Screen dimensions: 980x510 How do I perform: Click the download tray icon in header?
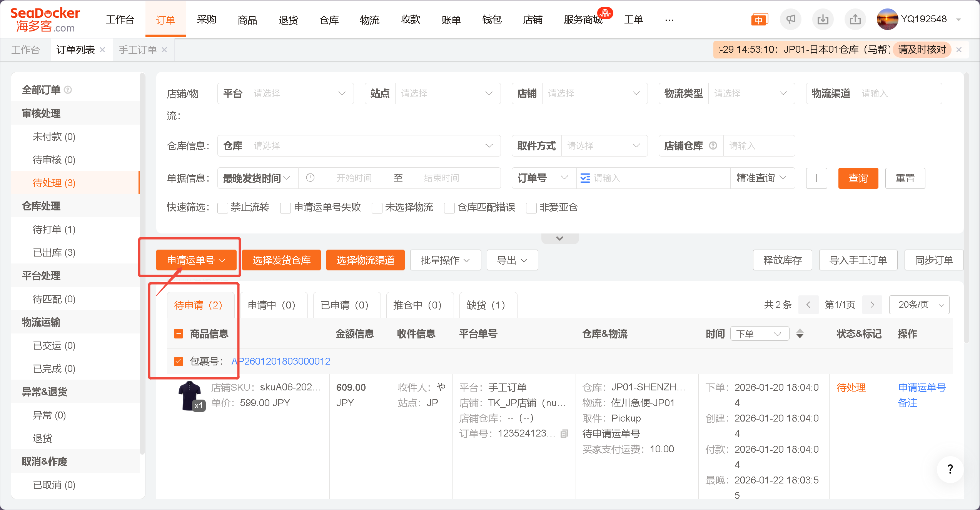pos(823,19)
